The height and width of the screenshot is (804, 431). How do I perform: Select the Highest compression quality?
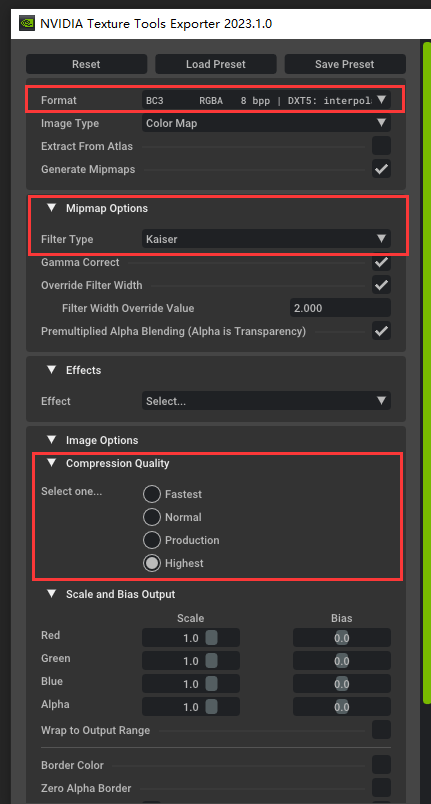(x=152, y=564)
